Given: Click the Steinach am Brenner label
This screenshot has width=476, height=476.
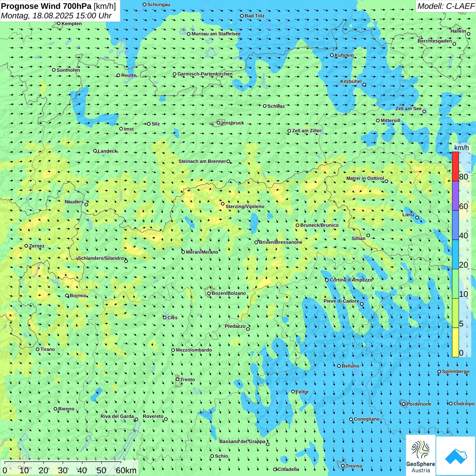Looking at the screenshot, I should [202, 161].
